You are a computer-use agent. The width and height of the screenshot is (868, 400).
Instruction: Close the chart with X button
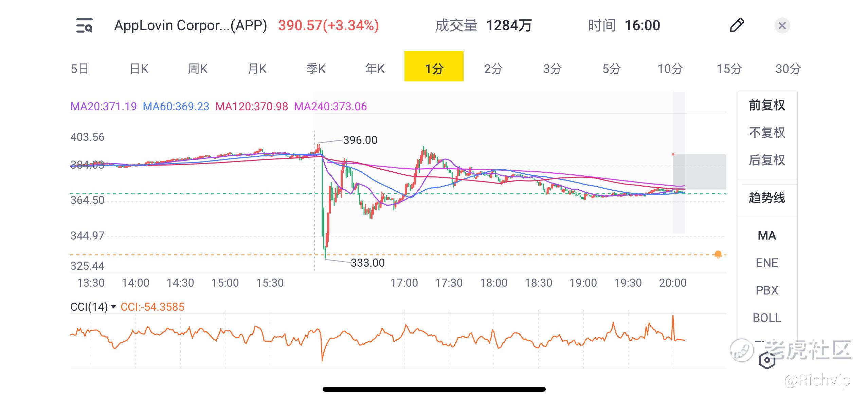pyautogui.click(x=782, y=25)
